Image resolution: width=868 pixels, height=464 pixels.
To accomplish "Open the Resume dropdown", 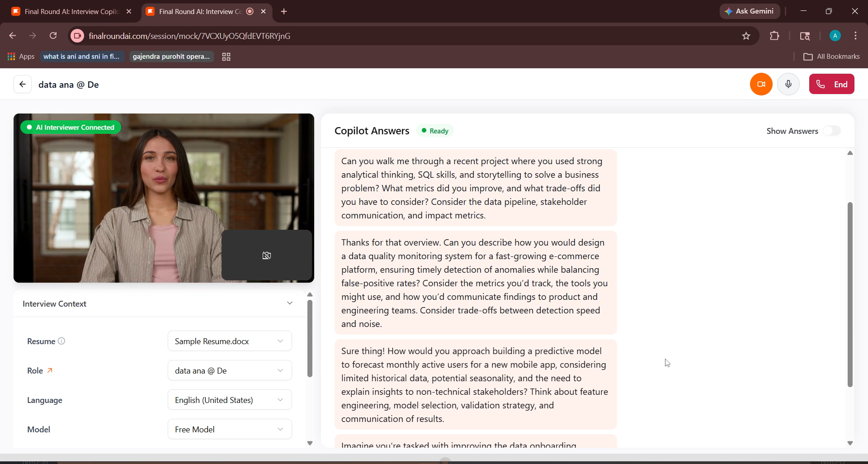I will (230, 341).
